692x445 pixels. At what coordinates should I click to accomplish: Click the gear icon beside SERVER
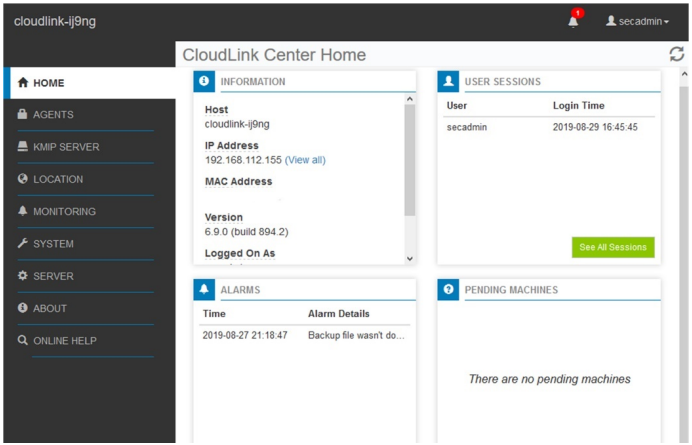pos(23,275)
